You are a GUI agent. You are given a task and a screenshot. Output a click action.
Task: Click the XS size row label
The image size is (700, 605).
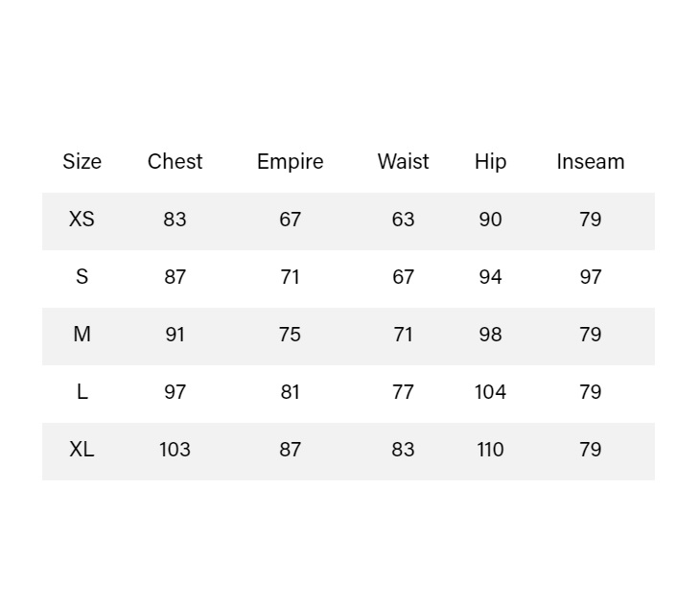tap(82, 220)
